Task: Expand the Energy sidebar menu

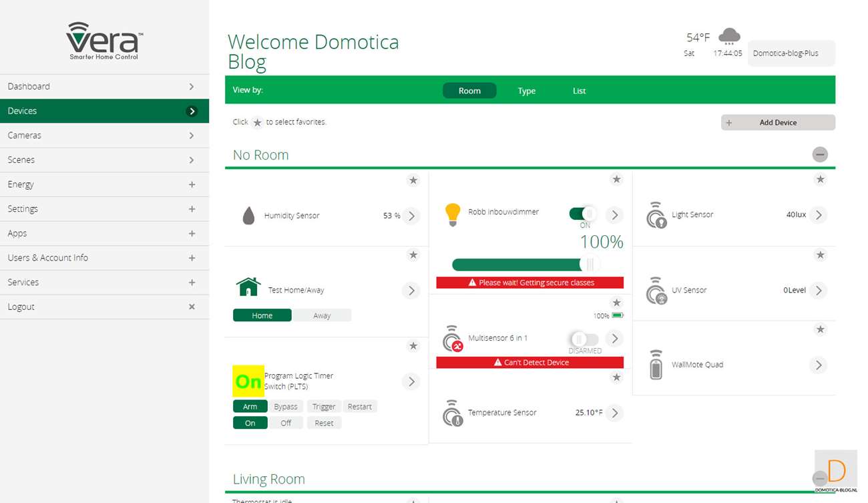Action: (192, 184)
